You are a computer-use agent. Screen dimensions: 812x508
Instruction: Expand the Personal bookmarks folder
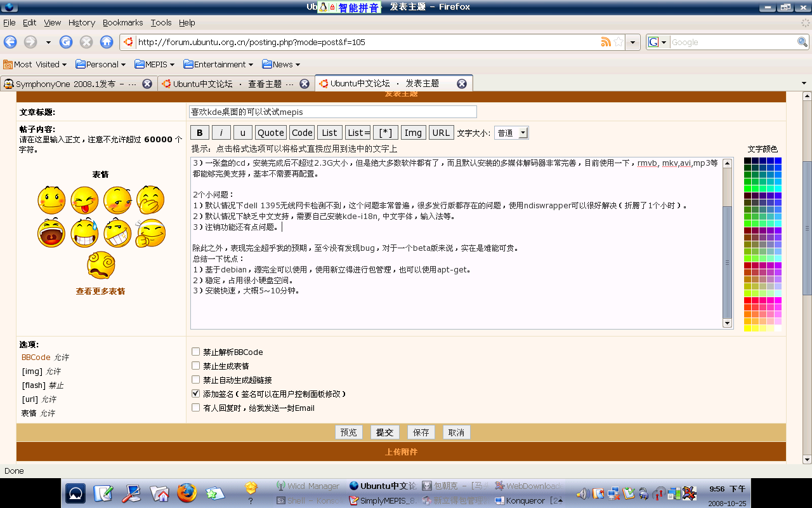pyautogui.click(x=101, y=64)
